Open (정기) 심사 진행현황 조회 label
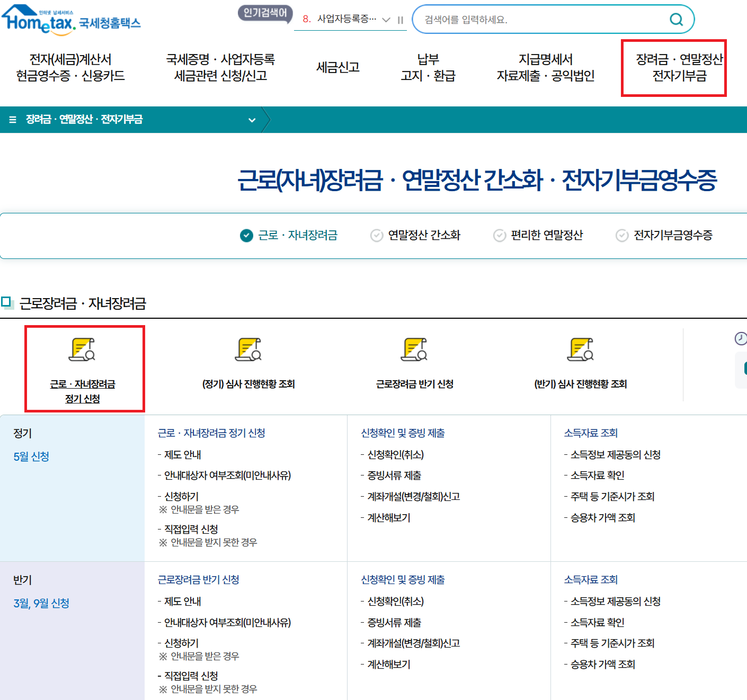 [248, 384]
